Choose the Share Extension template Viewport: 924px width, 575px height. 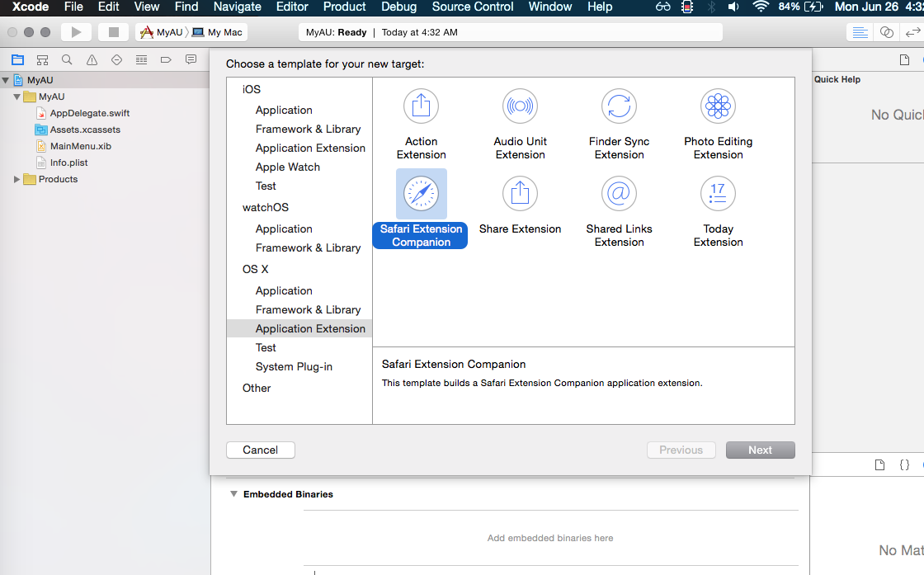click(x=520, y=205)
